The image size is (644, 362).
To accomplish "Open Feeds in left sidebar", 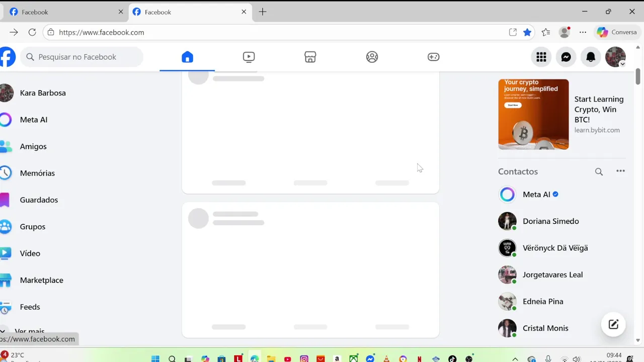I will point(30,307).
